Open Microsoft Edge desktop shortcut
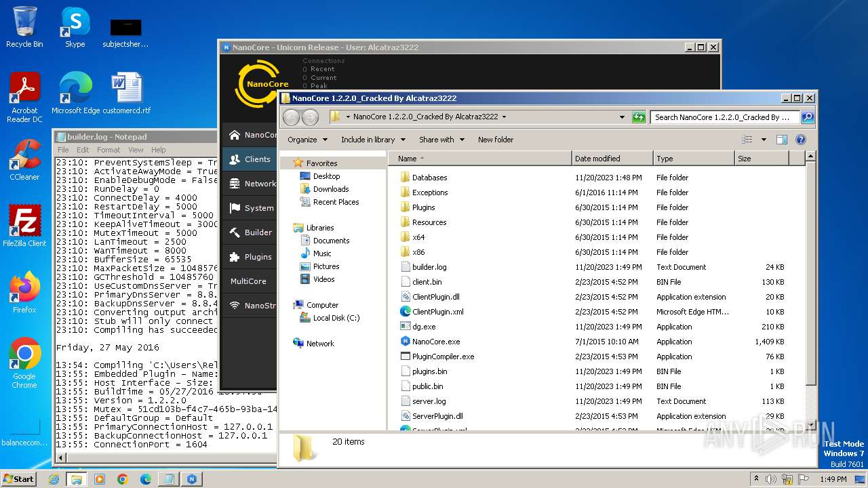868x488 pixels. point(75,94)
